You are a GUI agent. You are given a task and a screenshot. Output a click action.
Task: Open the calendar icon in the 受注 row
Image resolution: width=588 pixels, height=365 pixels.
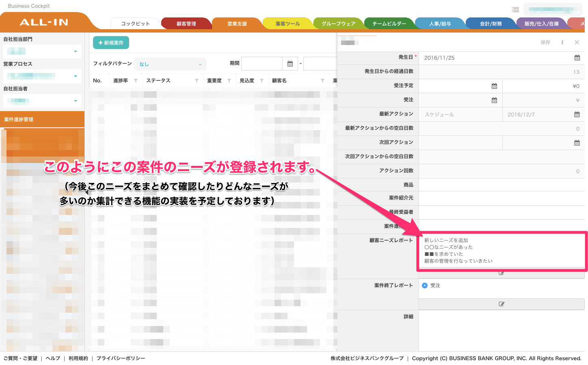coord(494,100)
